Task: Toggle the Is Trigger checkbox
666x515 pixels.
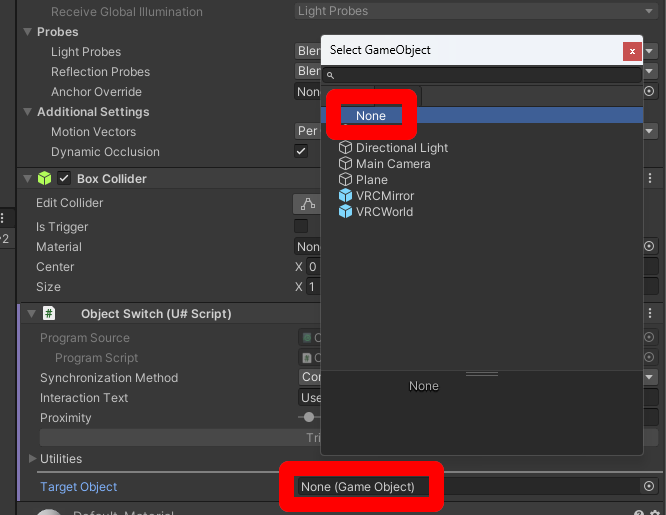Action: point(301,226)
